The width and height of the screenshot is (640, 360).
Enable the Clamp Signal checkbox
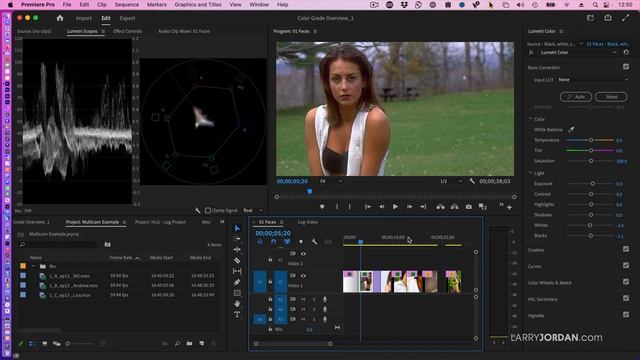(x=208, y=210)
